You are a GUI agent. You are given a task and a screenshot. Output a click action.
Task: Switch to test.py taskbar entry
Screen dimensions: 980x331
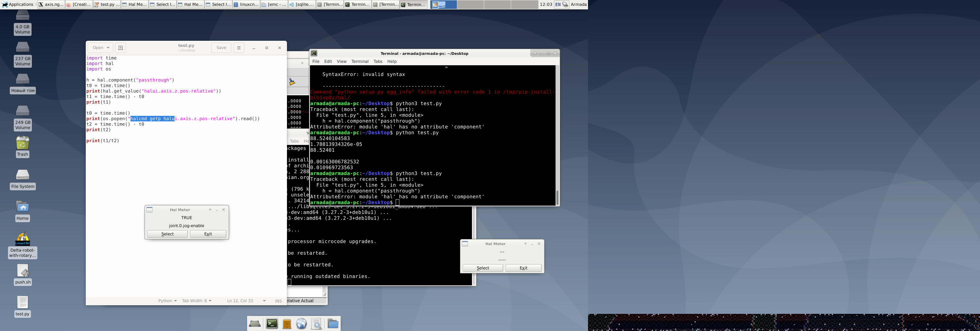pyautogui.click(x=107, y=5)
